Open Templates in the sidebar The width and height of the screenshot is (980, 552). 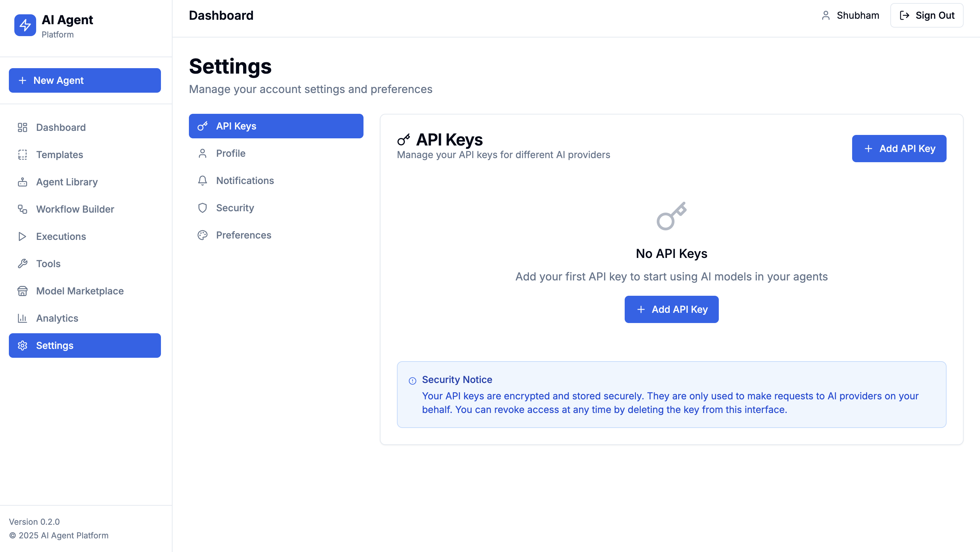[x=59, y=155]
